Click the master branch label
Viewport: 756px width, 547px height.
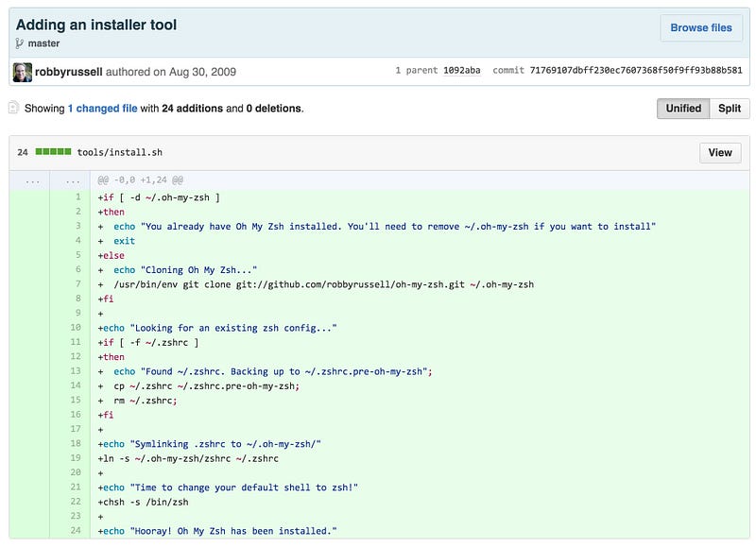[x=43, y=43]
